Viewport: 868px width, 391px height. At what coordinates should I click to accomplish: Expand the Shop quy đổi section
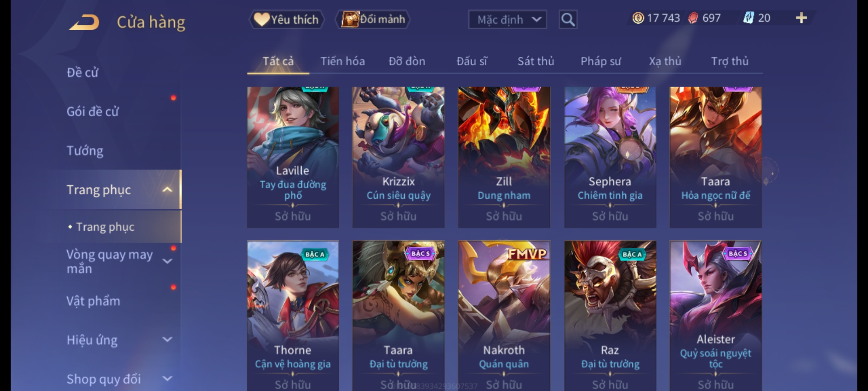(x=167, y=379)
